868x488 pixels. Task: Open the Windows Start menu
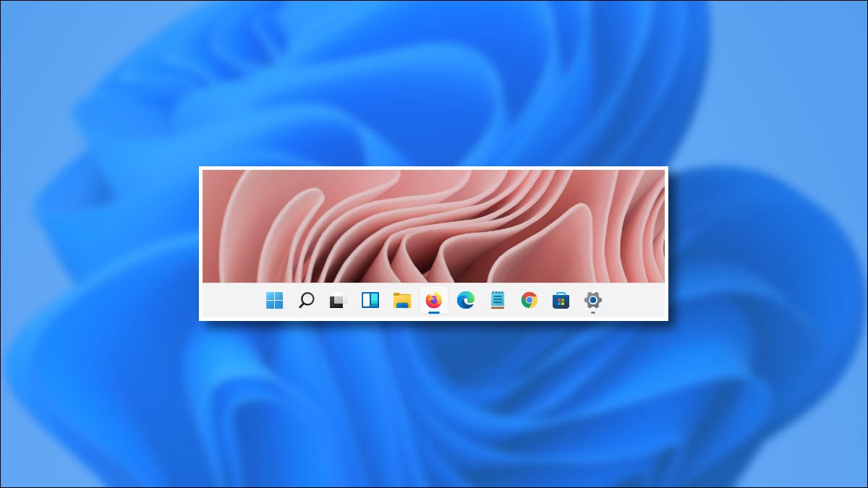(x=274, y=300)
